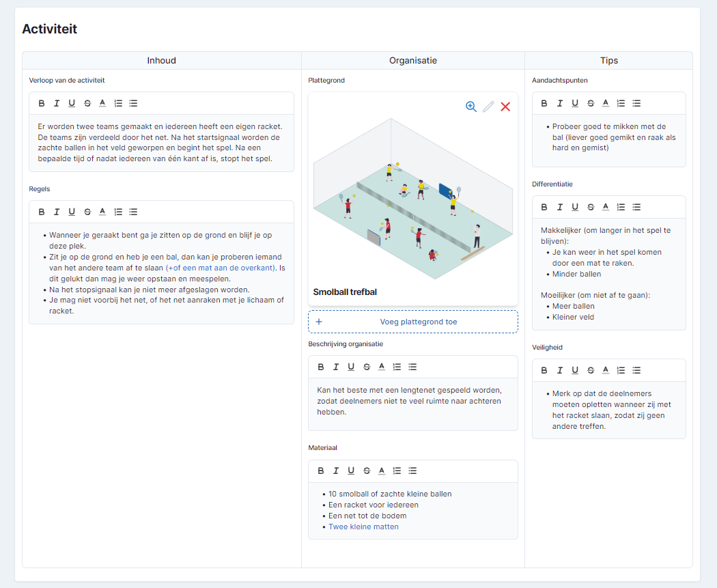Image resolution: width=717 pixels, height=588 pixels.
Task: Select the Inhoud column header
Action: coord(161,60)
